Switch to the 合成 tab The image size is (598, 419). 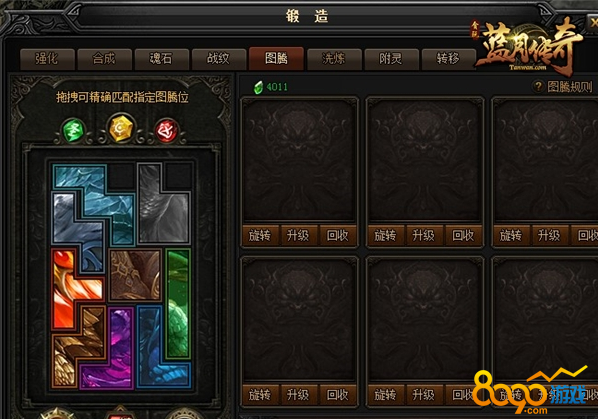(x=104, y=59)
